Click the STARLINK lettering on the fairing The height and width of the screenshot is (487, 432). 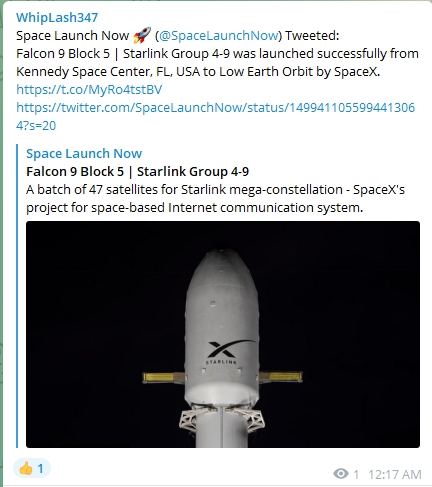click(x=221, y=362)
